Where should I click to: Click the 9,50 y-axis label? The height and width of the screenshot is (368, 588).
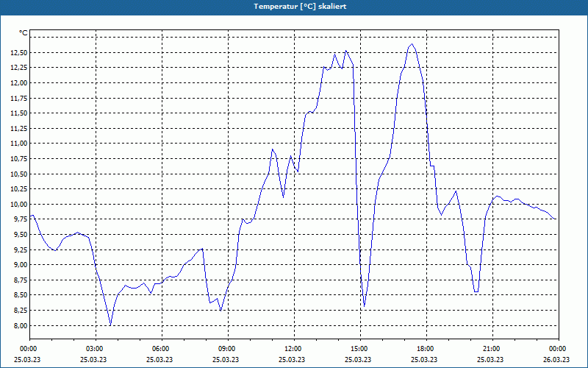21,235
